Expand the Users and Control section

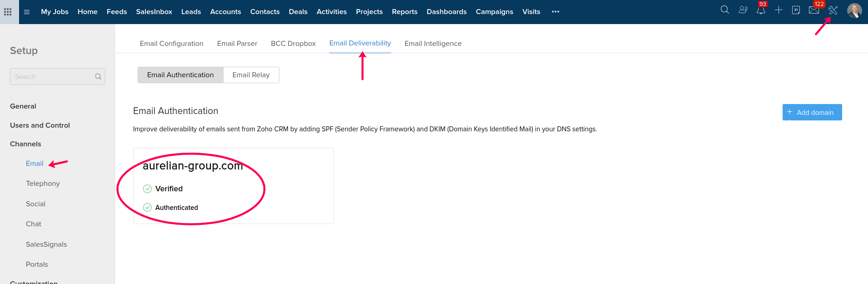click(40, 125)
